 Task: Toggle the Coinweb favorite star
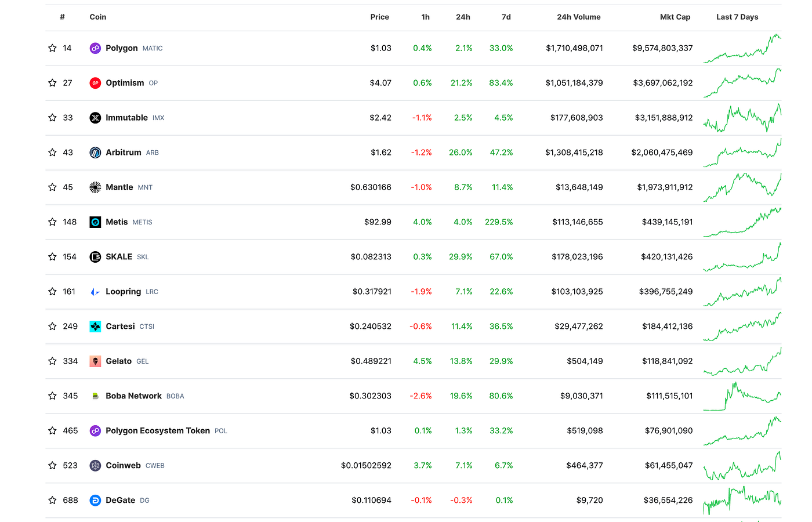click(52, 466)
